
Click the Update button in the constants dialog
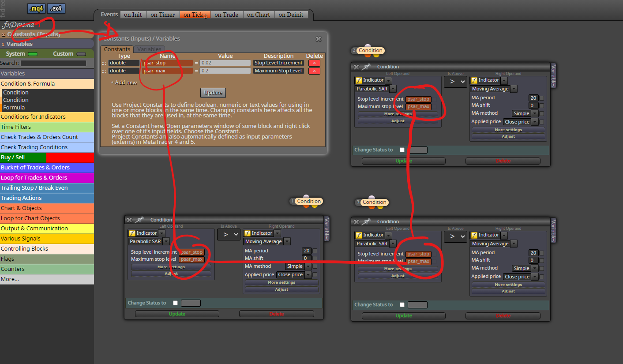tap(213, 93)
